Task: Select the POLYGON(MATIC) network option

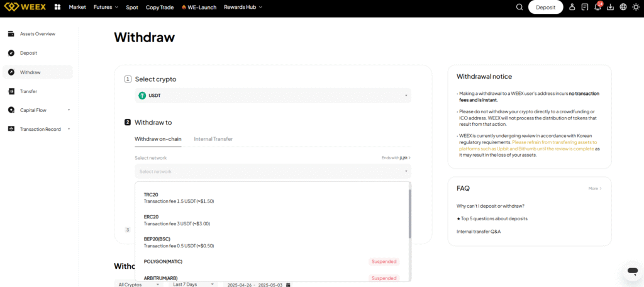Action: 272,261
